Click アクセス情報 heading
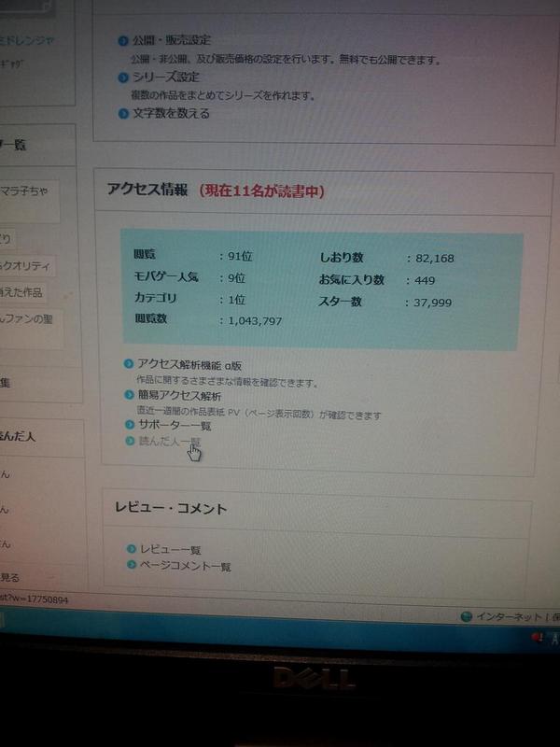This screenshot has width=560, height=747. click(147, 190)
